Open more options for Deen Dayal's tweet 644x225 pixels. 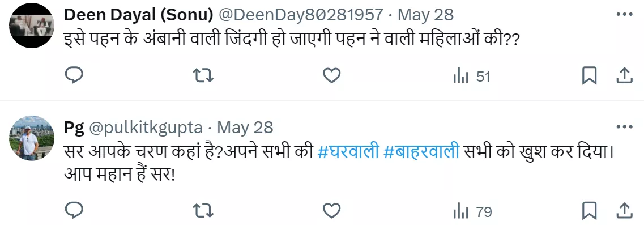point(625,15)
